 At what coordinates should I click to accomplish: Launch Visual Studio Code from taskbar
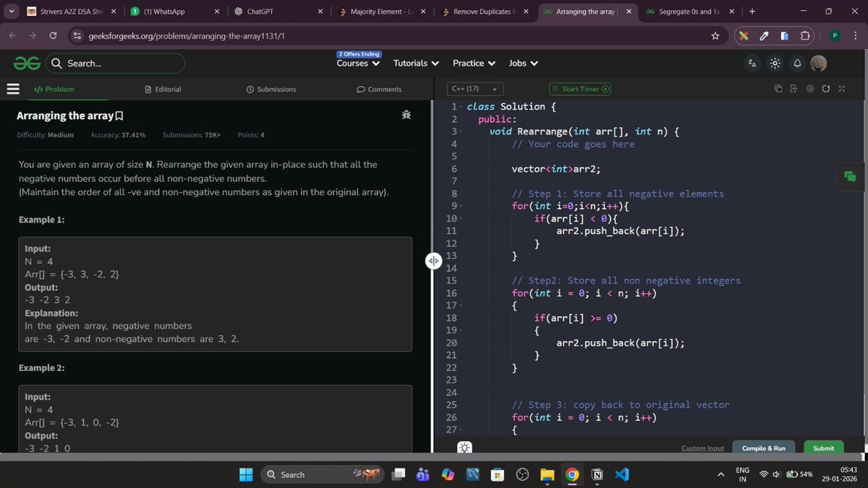pos(622,474)
